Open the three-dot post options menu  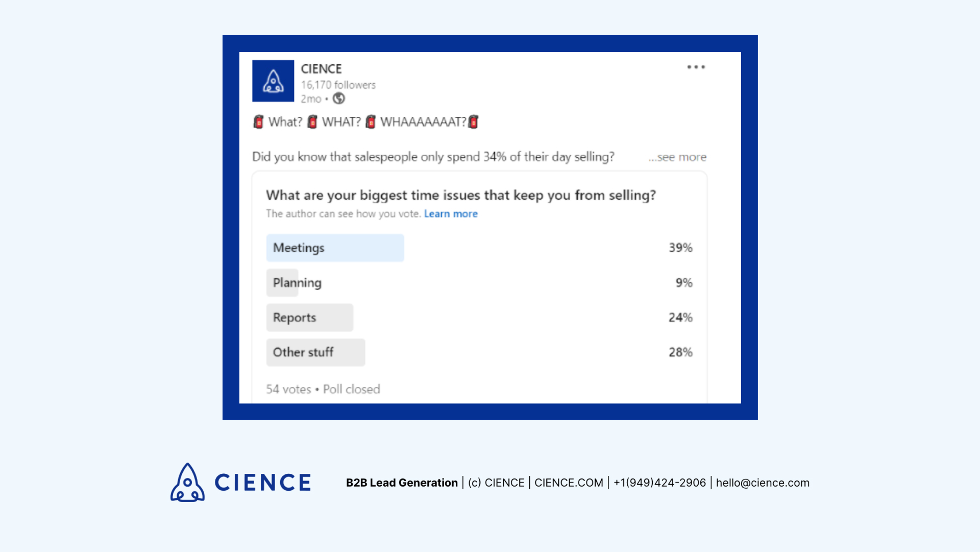click(x=696, y=67)
